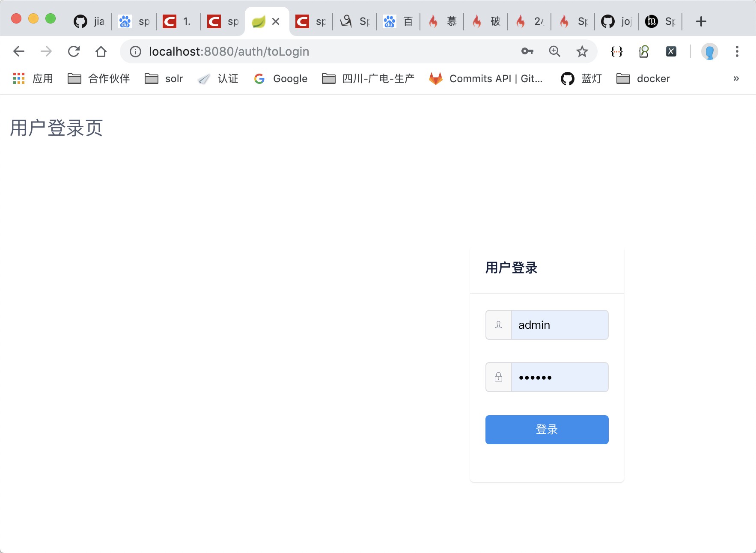The height and width of the screenshot is (553, 756).
Task: Open the Google bookmark
Action: tap(280, 78)
